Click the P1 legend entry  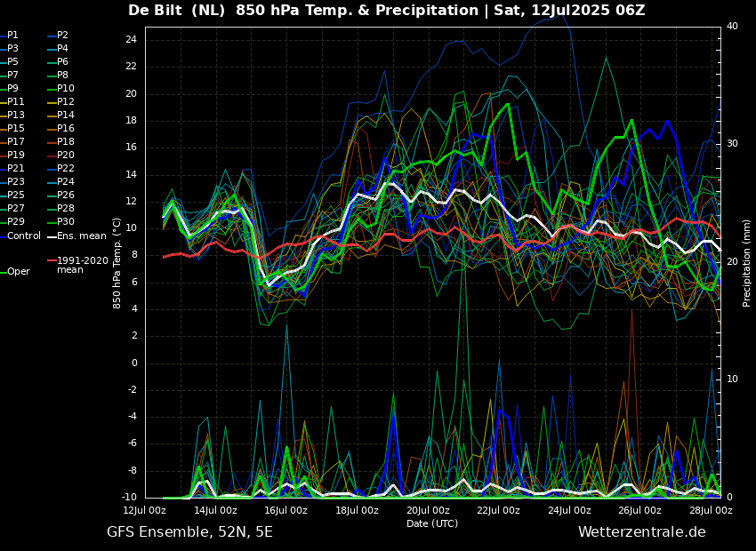(12, 36)
